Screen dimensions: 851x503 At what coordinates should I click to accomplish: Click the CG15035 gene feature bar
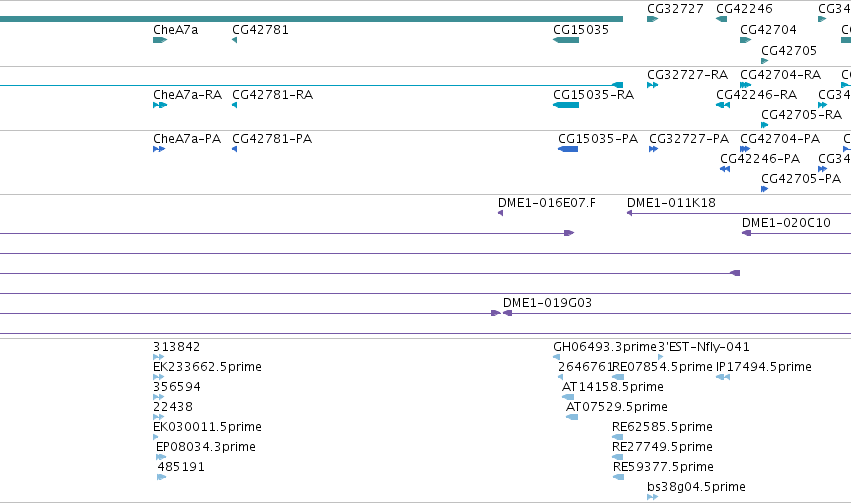point(566,40)
